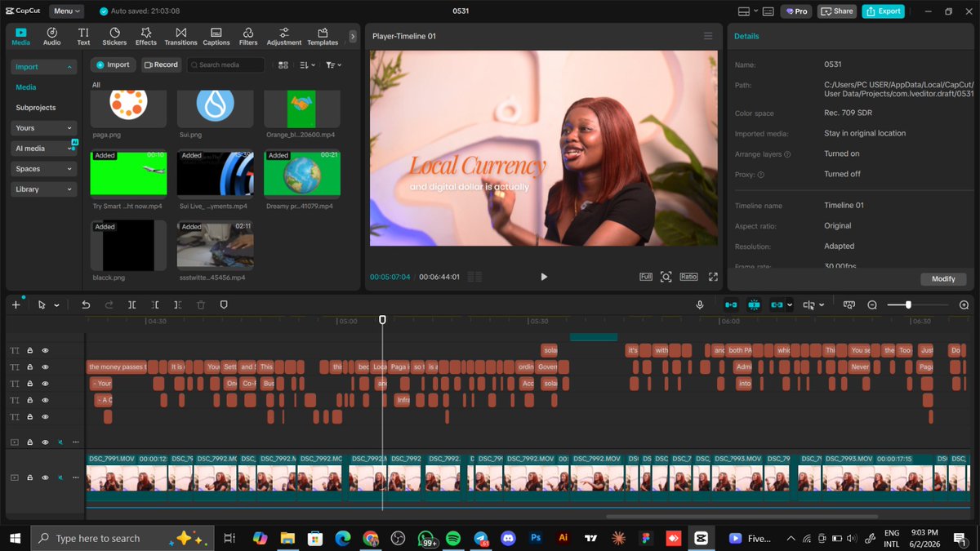This screenshot has height=551, width=980.
Task: Click the Split clip tool
Action: pyautogui.click(x=132, y=304)
